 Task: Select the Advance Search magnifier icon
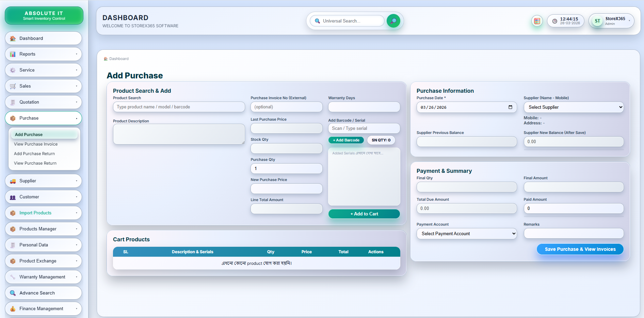tap(13, 293)
